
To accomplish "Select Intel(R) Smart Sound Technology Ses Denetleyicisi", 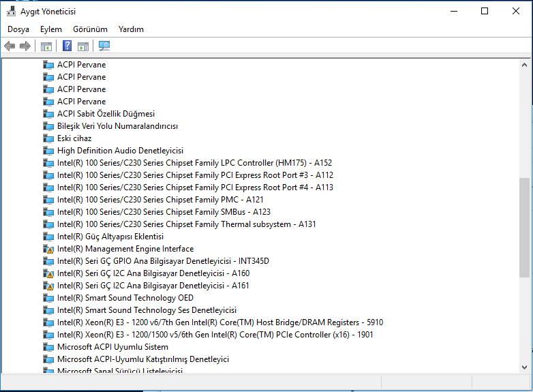I will pyautogui.click(x=147, y=310).
